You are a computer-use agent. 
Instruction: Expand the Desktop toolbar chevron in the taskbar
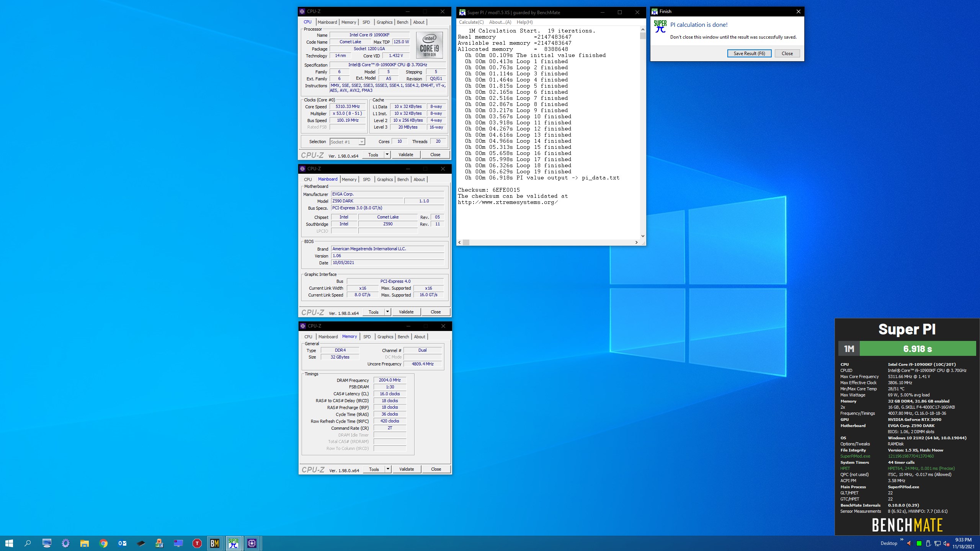(x=902, y=540)
